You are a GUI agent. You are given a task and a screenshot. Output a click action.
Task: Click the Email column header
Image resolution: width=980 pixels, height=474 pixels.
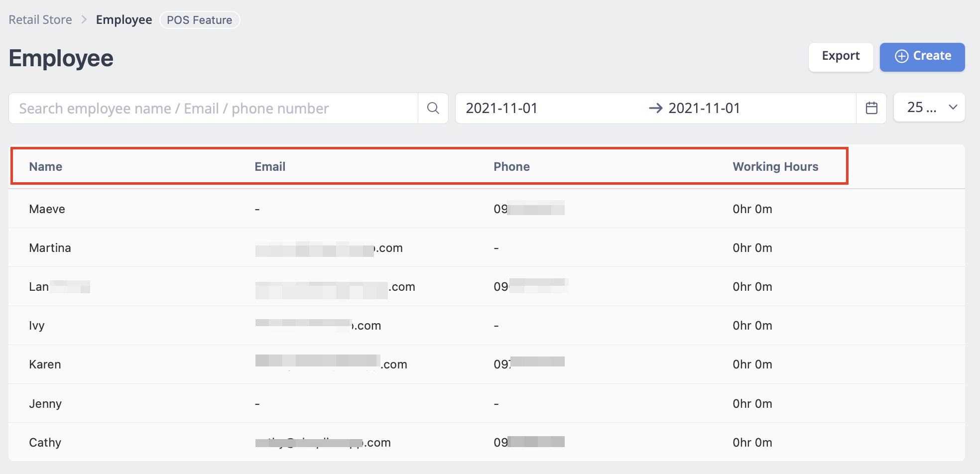tap(269, 166)
